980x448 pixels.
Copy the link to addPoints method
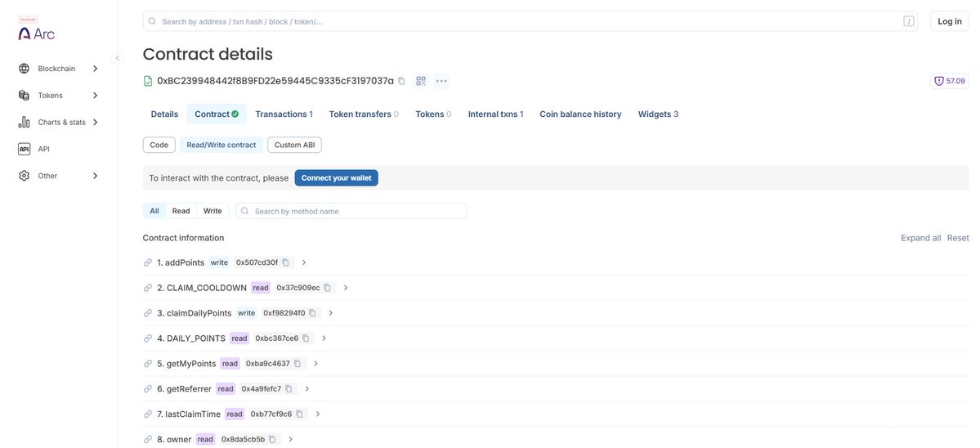click(148, 262)
